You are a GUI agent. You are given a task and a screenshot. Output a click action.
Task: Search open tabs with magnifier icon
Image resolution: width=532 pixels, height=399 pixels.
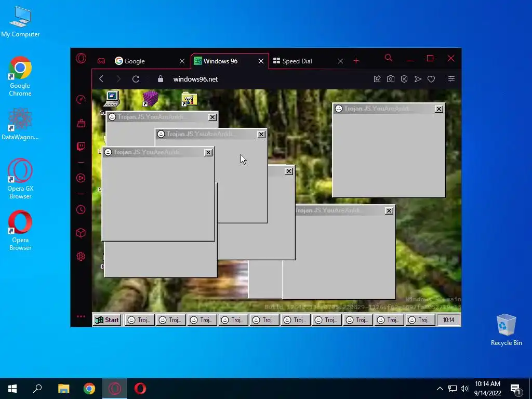pyautogui.click(x=389, y=58)
